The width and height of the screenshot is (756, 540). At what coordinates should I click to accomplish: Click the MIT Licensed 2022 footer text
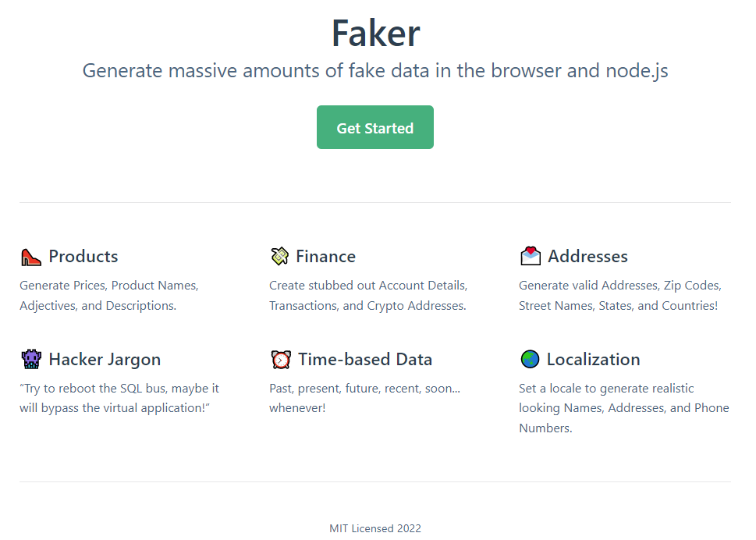point(375,528)
